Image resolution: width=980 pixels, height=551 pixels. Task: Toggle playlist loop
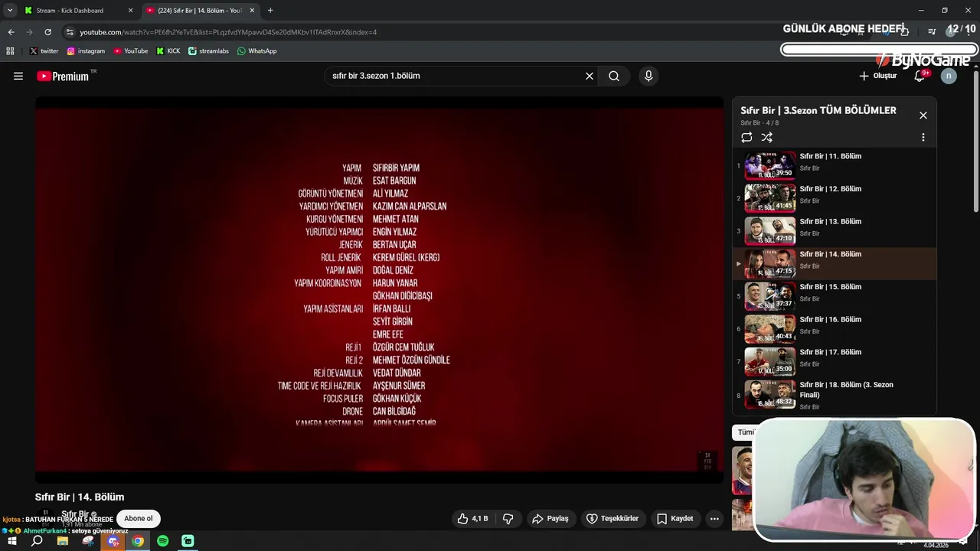[746, 137]
